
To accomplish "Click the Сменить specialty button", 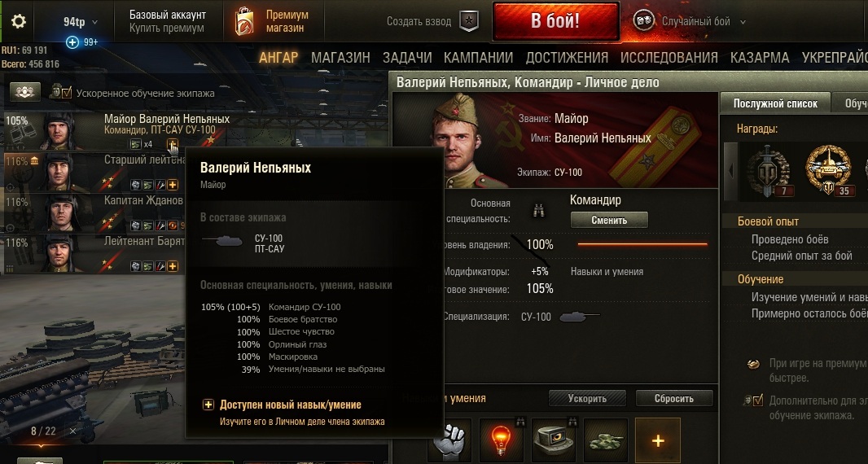I will click(x=609, y=220).
